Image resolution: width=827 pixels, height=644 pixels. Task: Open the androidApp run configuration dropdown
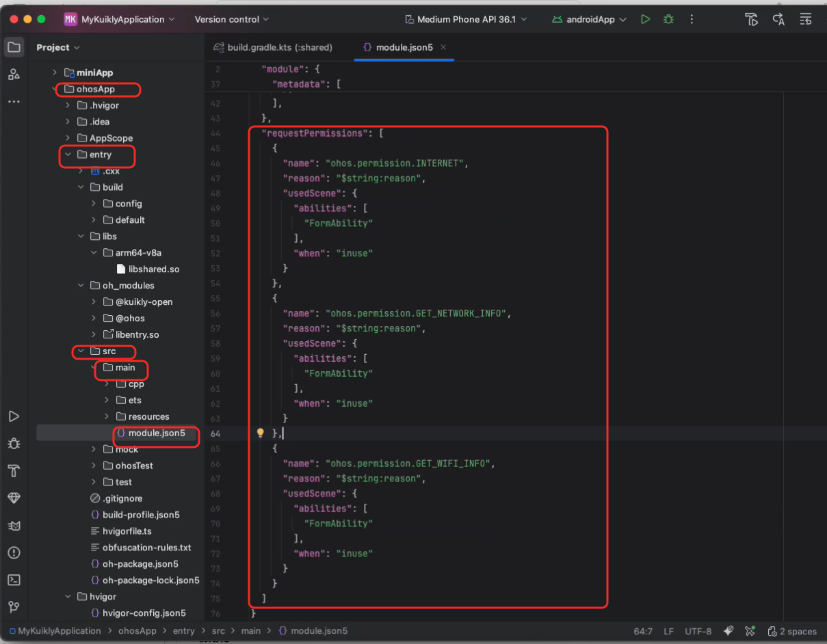click(589, 19)
